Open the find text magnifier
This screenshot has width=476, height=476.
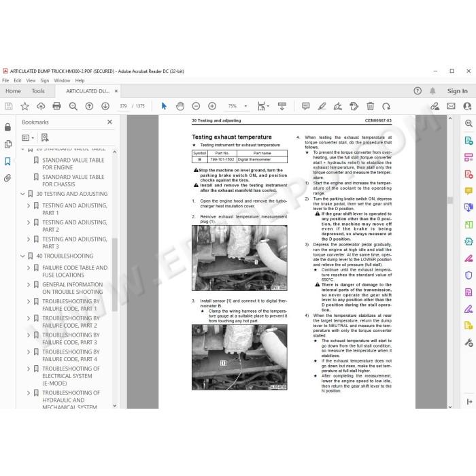click(x=73, y=106)
